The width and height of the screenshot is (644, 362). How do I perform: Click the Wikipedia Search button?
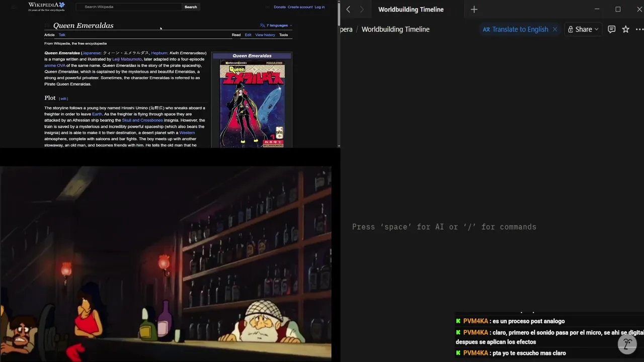click(191, 7)
